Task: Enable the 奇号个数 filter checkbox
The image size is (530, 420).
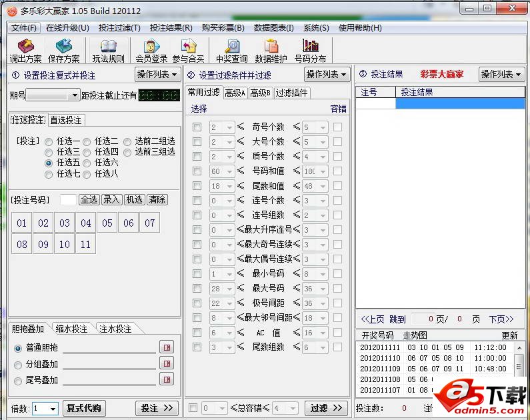Action: 197,127
